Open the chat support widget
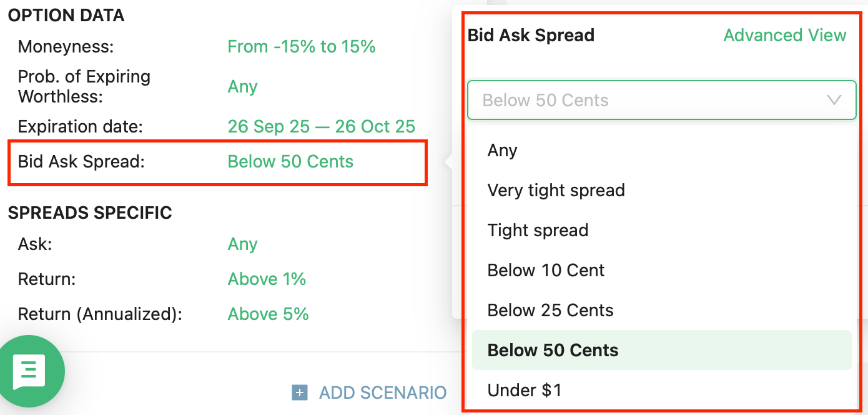This screenshot has width=868, height=415. pyautogui.click(x=31, y=371)
